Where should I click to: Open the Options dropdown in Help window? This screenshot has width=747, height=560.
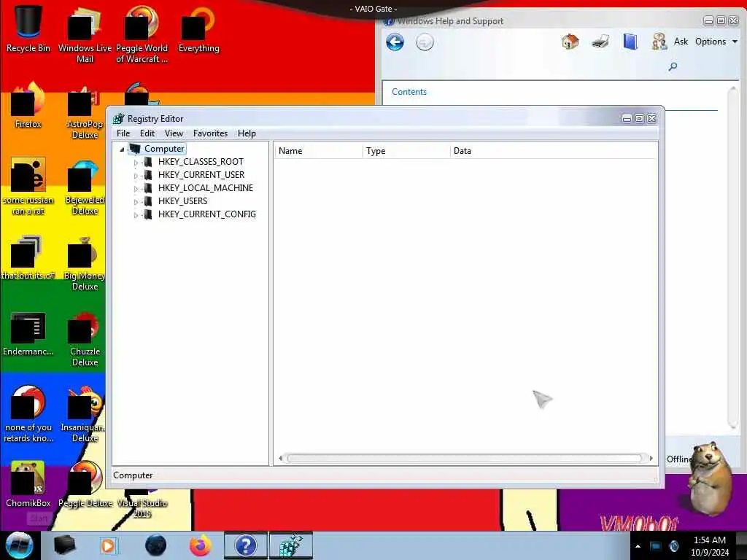click(716, 42)
